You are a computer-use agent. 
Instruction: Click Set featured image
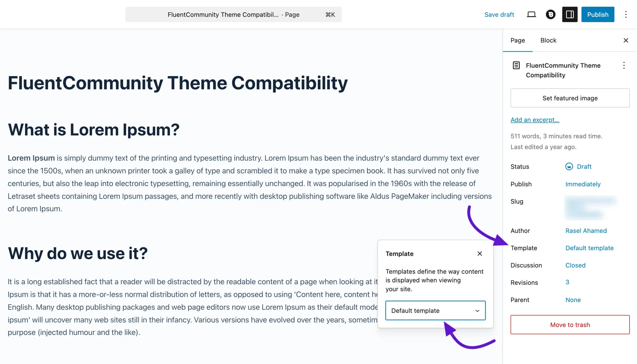coord(570,98)
